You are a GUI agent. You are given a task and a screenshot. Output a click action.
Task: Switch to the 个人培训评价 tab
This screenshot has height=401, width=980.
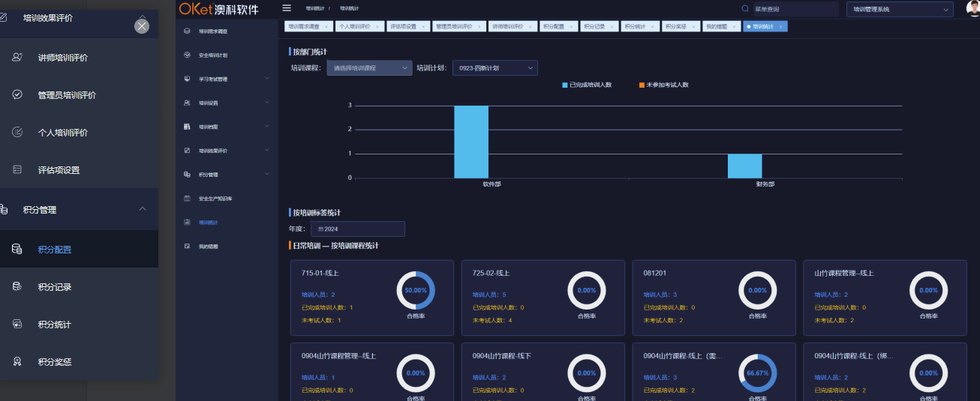tap(357, 26)
